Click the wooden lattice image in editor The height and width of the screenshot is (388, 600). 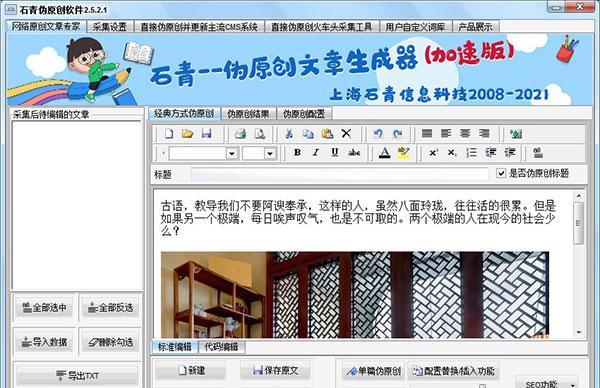coord(355,294)
